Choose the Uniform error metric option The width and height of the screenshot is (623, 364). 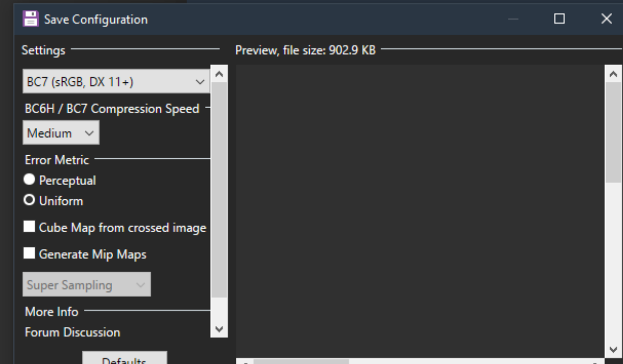(30, 200)
